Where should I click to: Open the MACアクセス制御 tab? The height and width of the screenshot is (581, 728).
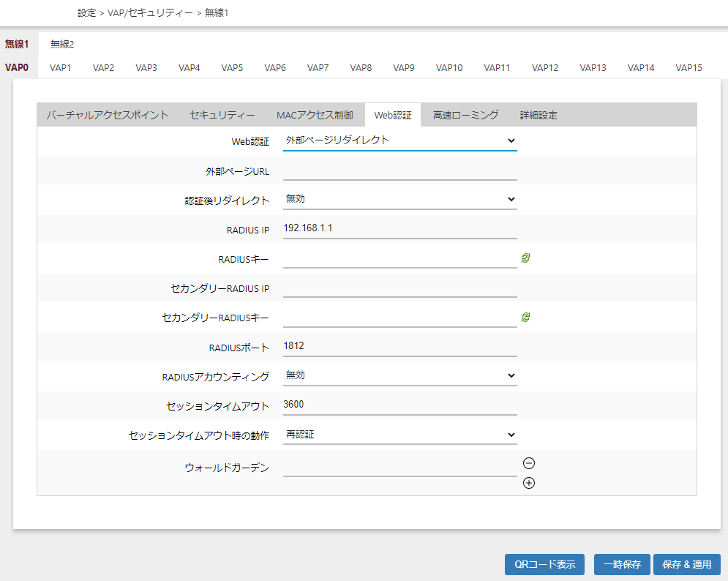coord(315,115)
